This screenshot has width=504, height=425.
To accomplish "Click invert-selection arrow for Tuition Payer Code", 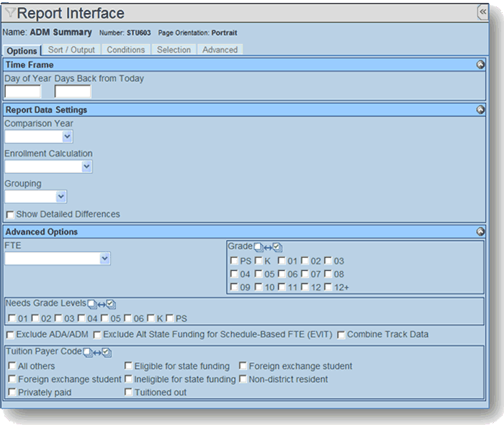I will point(97,353).
